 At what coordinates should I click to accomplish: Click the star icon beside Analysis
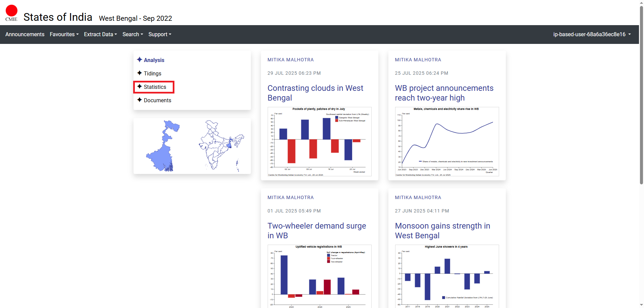click(140, 60)
